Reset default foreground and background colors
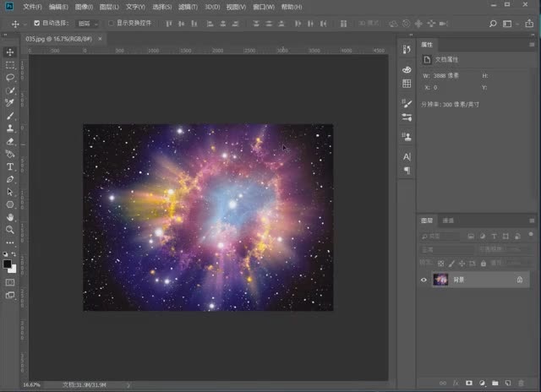Viewport: 541px width, 392px height. (5, 254)
